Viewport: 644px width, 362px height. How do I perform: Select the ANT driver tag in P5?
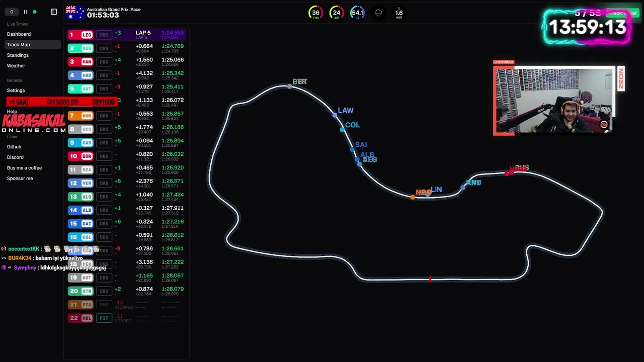pyautogui.click(x=80, y=89)
